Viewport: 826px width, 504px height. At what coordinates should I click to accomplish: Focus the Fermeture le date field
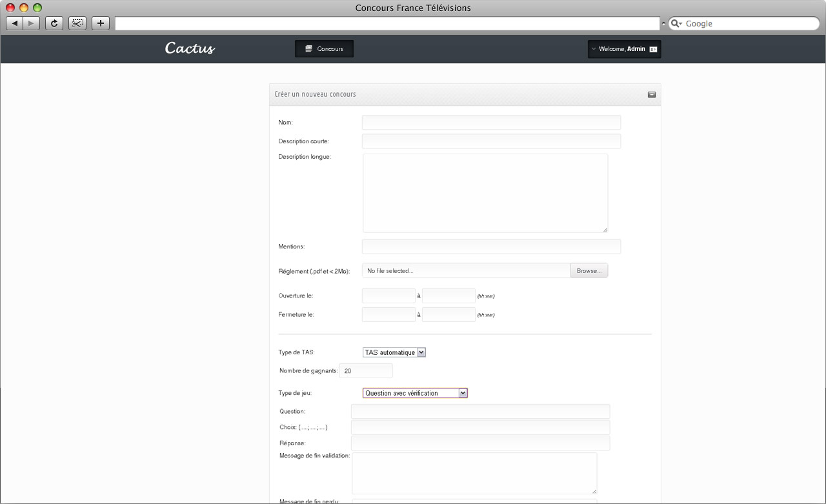388,314
